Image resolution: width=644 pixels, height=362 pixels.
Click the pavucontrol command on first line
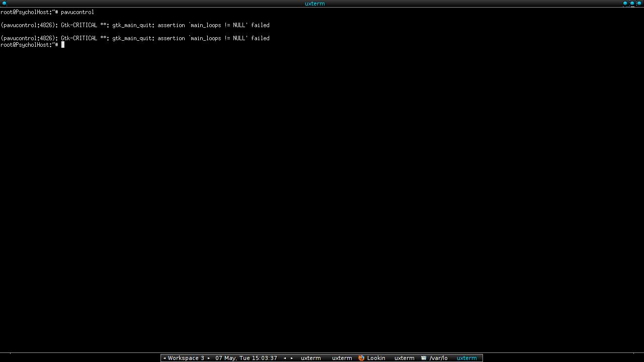pos(77,12)
